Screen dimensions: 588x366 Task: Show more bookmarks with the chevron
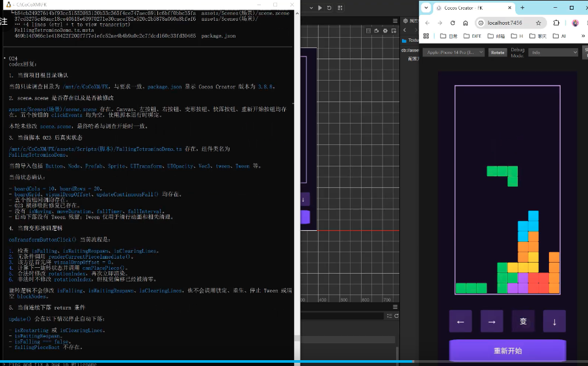pos(583,36)
